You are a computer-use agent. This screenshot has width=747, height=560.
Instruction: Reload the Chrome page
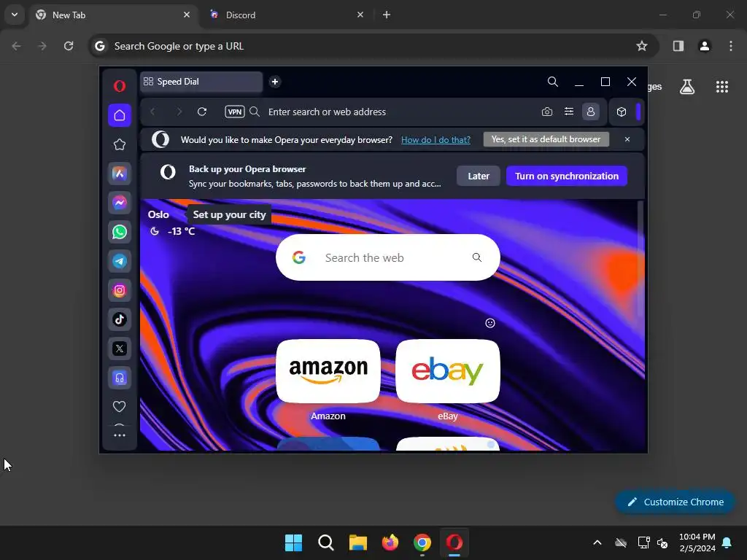point(69,46)
